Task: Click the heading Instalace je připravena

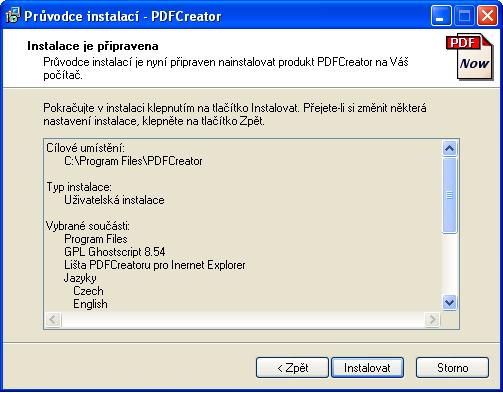Action: coord(93,46)
